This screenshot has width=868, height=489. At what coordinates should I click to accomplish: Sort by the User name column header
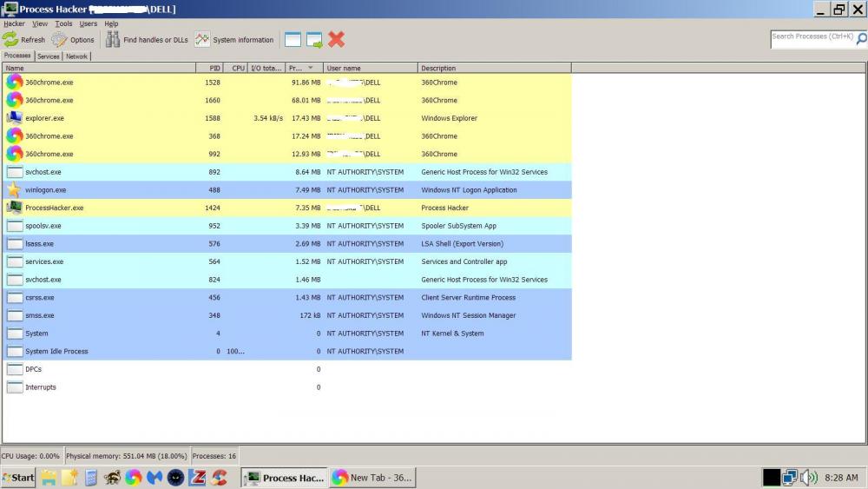point(344,68)
